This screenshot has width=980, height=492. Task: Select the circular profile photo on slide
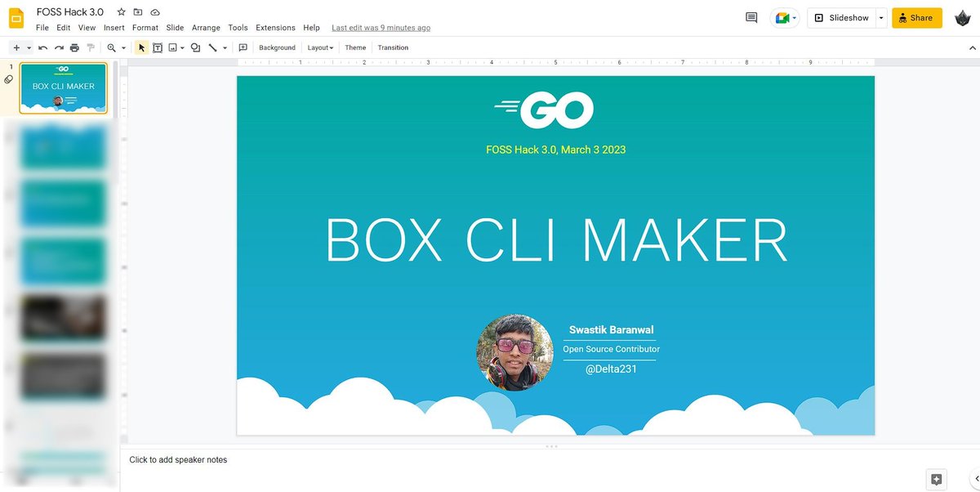point(514,353)
